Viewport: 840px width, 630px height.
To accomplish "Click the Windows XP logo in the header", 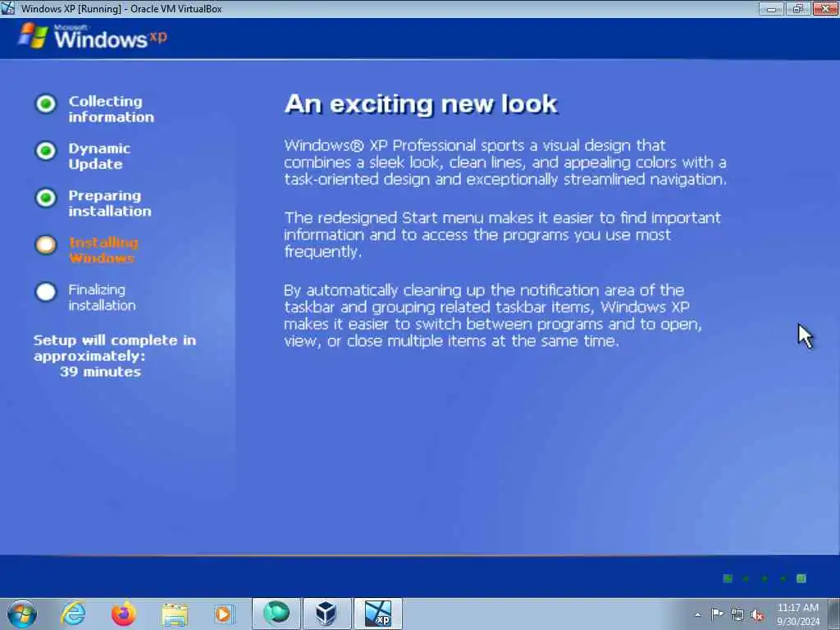I will (92, 36).
